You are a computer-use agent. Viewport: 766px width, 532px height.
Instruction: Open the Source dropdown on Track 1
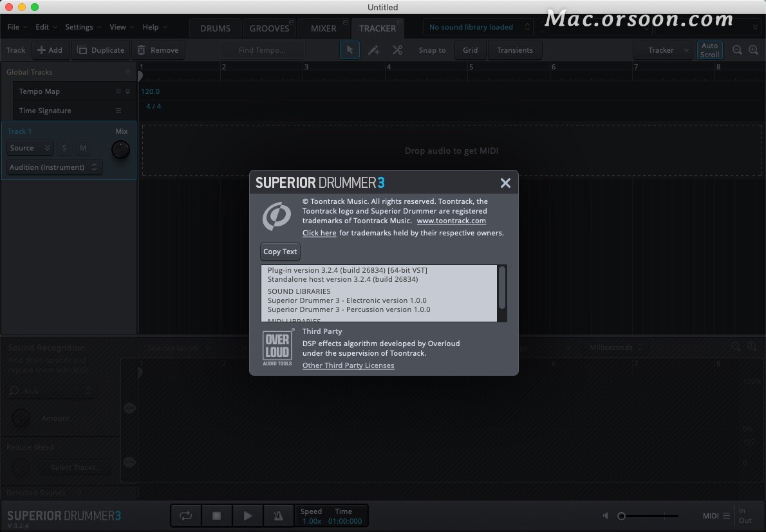click(x=30, y=148)
